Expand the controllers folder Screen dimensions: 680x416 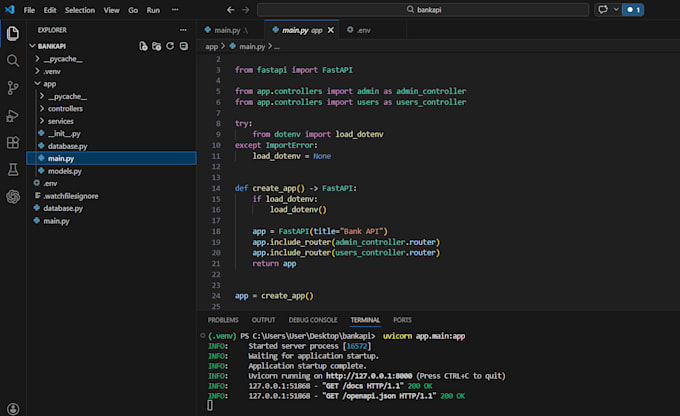point(42,108)
